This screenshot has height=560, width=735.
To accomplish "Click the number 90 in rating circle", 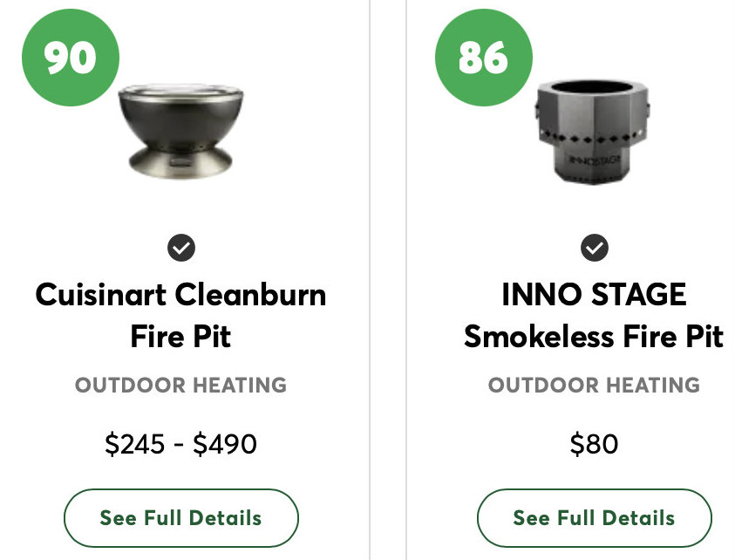I will coord(70,58).
